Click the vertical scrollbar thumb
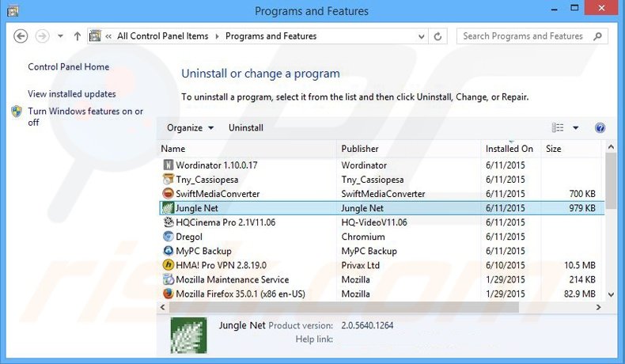625x364 pixels. tap(611, 180)
